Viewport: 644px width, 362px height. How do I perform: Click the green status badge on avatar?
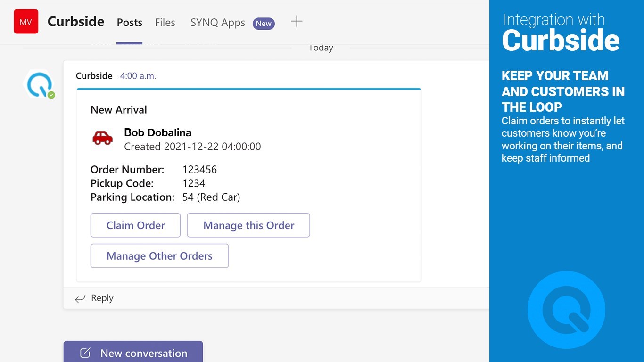coord(51,95)
